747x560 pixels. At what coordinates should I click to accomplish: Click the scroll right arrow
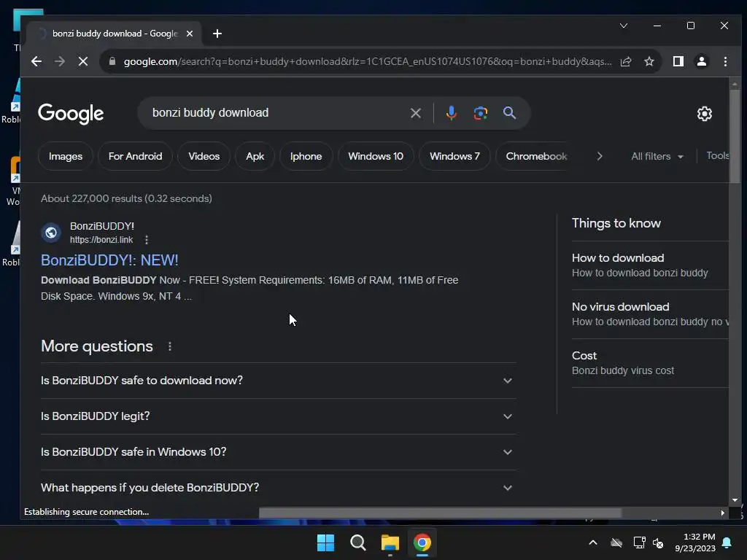[x=723, y=513]
